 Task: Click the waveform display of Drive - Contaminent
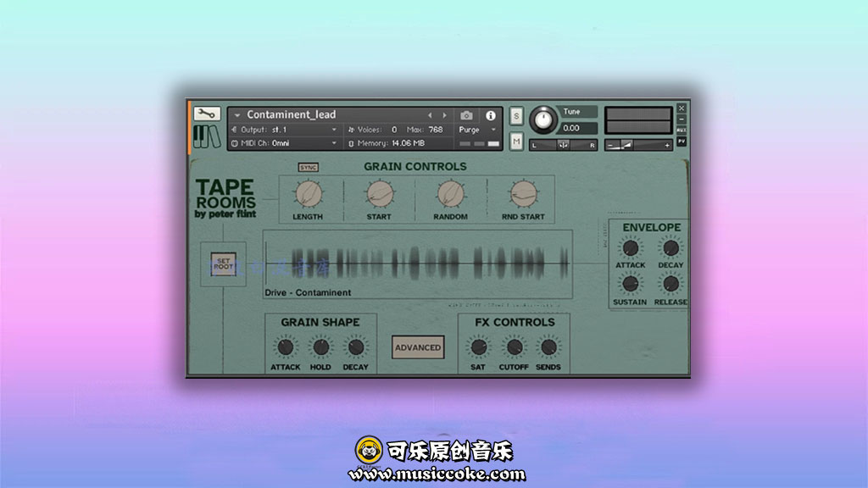click(418, 264)
